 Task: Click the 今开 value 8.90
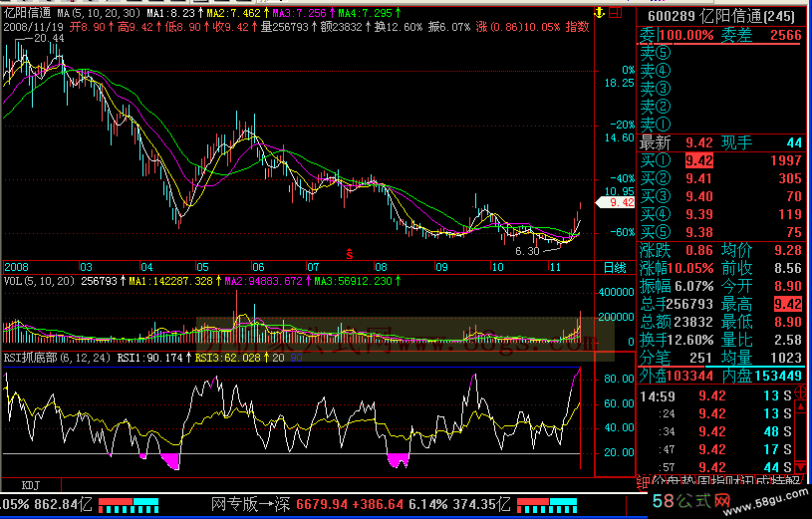(x=788, y=287)
